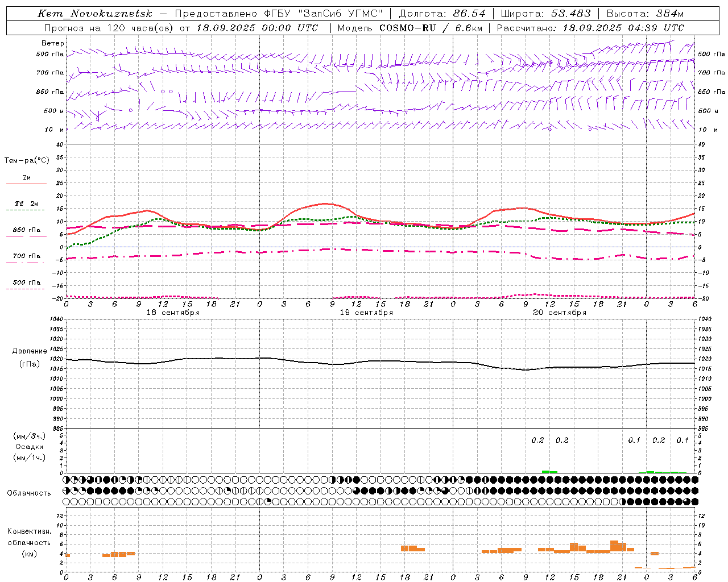Click the 'Облачность' cloudiness label

29,493
